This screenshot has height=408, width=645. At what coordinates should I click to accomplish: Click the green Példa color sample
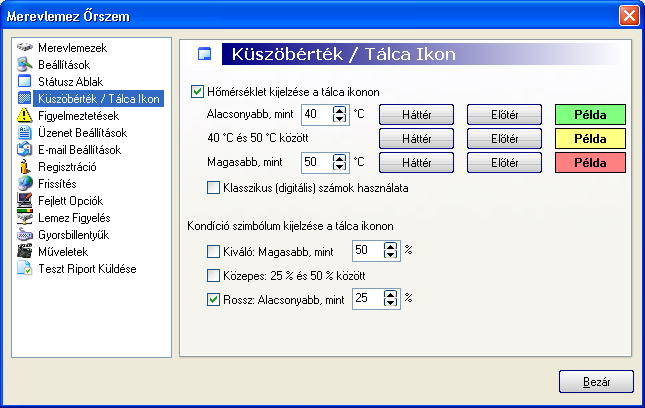pos(590,114)
